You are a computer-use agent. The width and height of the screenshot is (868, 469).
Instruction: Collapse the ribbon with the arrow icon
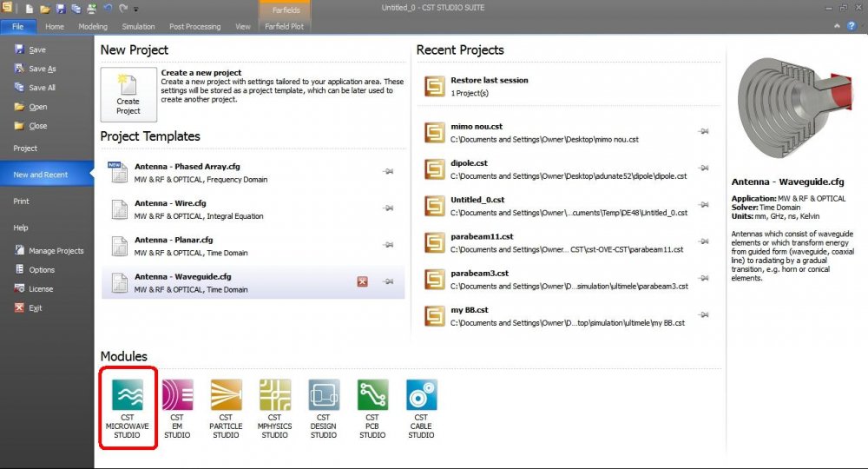point(837,26)
